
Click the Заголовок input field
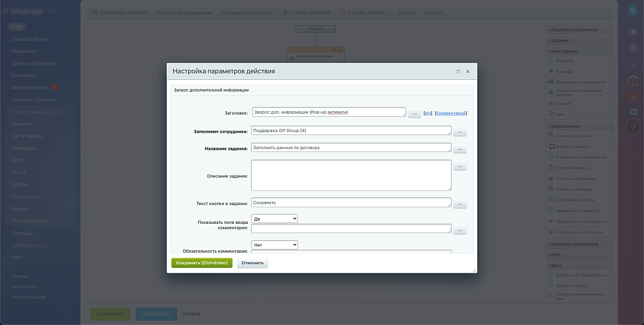328,113
